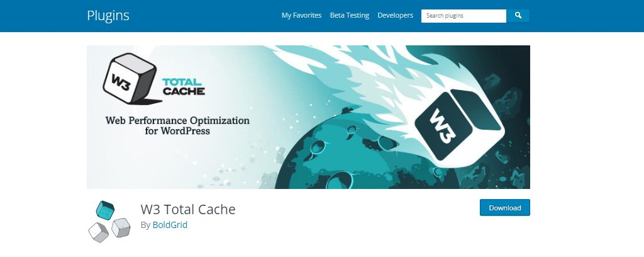Open the Developers menu item
644x257 pixels.
pyautogui.click(x=395, y=16)
